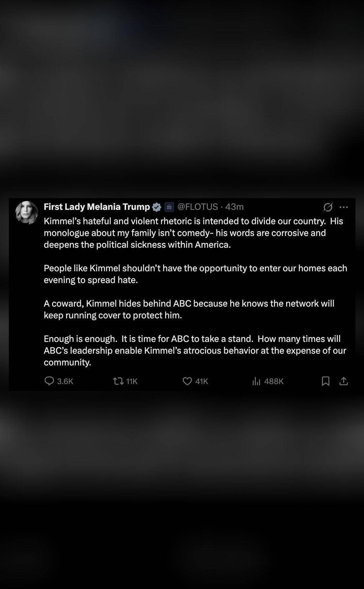
Task: Click the paragraph starting 'Enough is enough'
Action: click(x=195, y=350)
